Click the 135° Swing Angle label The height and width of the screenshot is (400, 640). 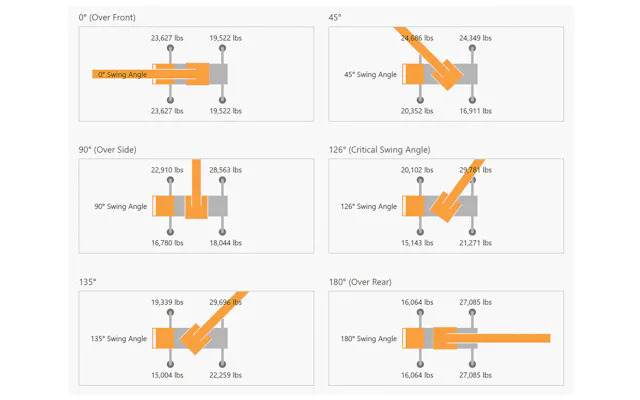[x=119, y=339]
